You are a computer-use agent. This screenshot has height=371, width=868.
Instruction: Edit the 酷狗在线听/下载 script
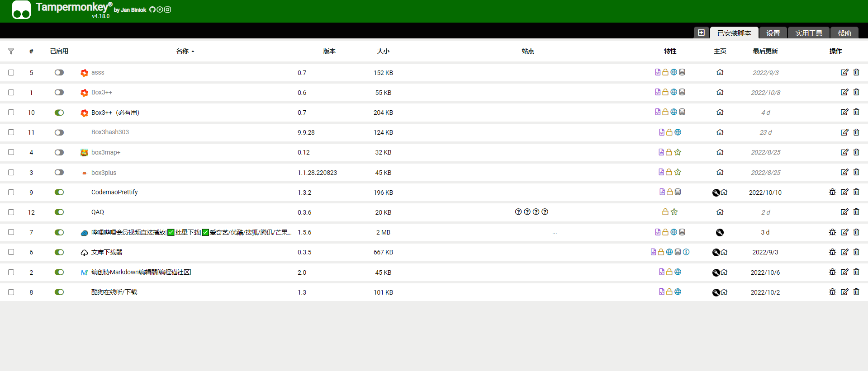click(844, 292)
